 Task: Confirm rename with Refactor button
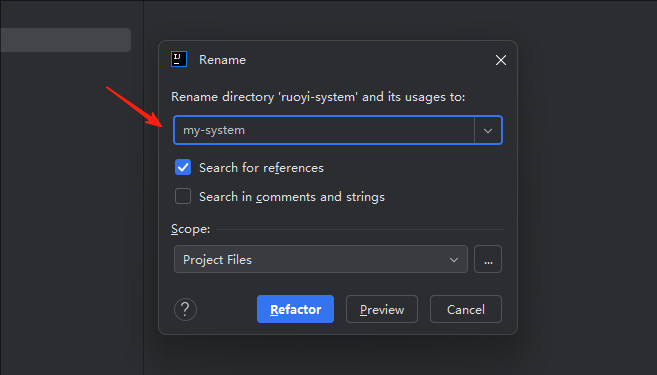[x=295, y=309]
